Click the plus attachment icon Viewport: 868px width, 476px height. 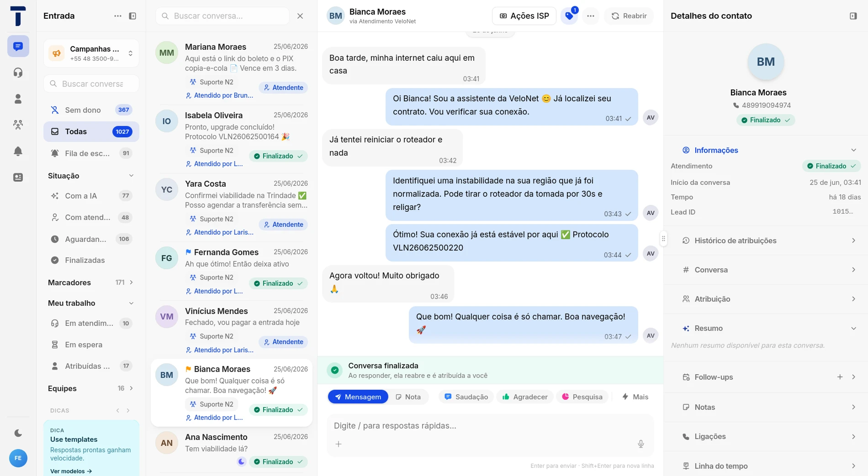click(x=339, y=444)
